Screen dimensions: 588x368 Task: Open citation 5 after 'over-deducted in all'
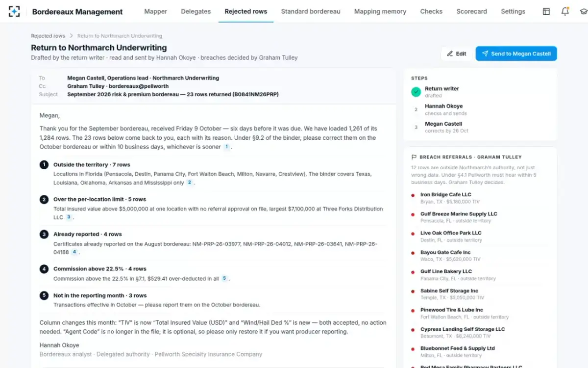(224, 278)
